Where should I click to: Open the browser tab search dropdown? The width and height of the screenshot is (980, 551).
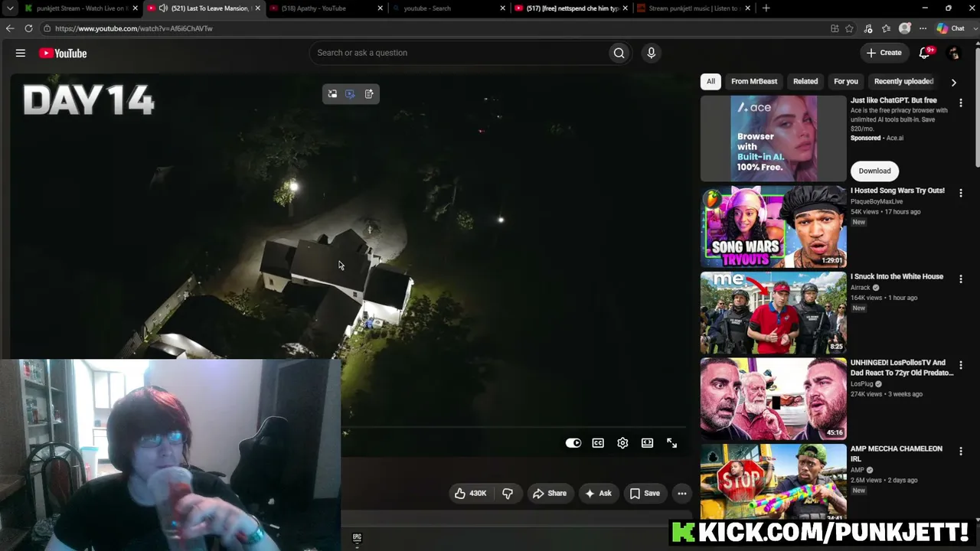(10, 8)
